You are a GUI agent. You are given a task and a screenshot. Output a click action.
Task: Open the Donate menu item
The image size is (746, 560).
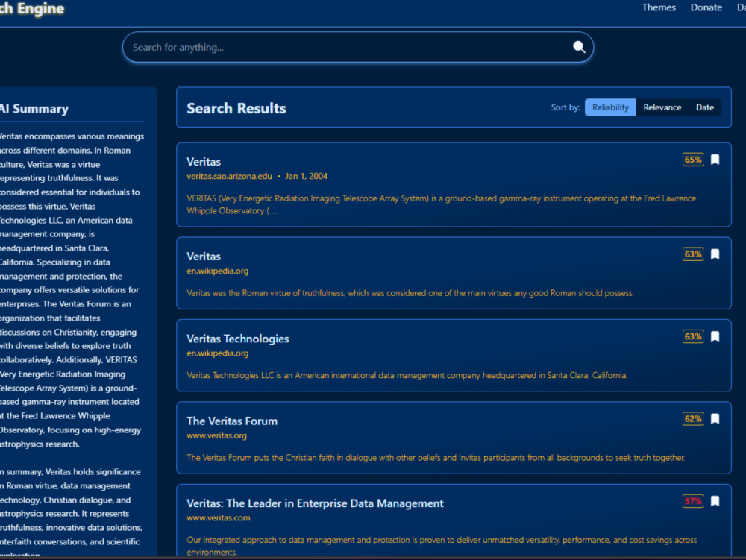706,7
